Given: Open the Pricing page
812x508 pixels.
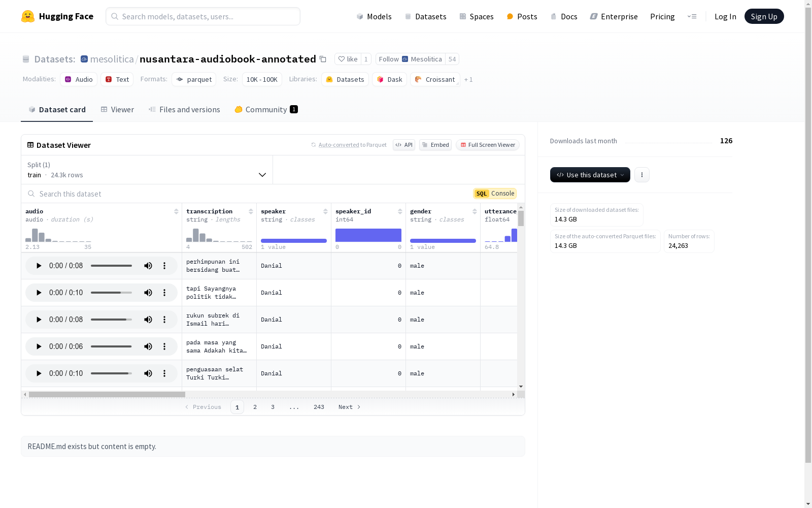Looking at the screenshot, I should pyautogui.click(x=662, y=16).
